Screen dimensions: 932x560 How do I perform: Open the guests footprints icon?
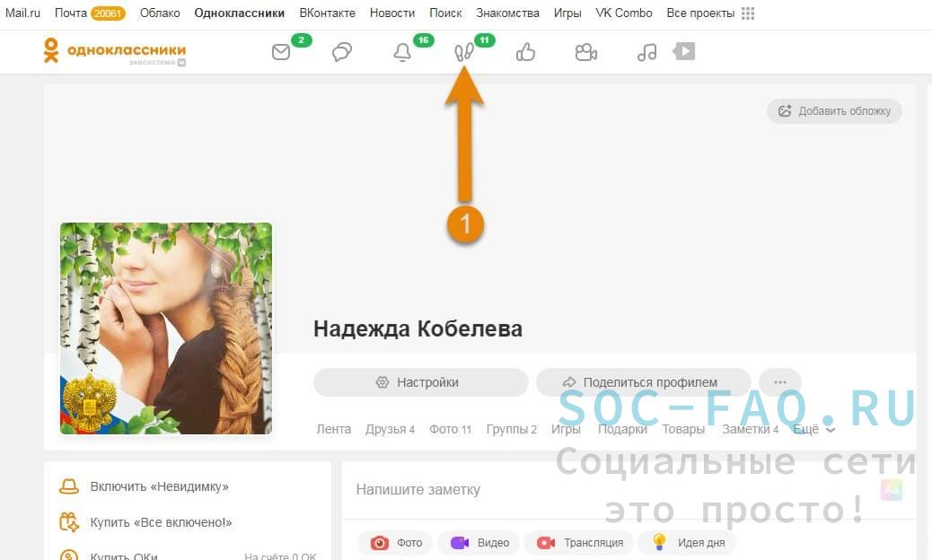pyautogui.click(x=464, y=53)
